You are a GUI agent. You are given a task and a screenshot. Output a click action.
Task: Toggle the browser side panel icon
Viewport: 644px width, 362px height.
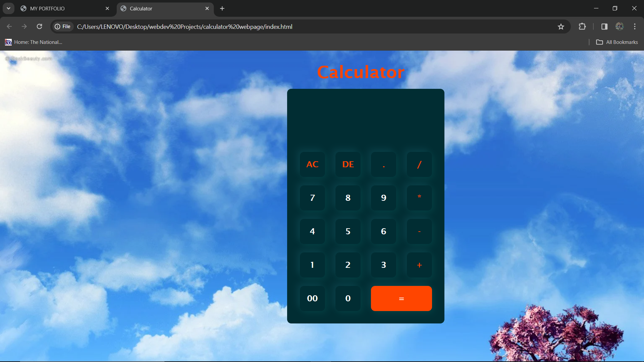coord(604,26)
